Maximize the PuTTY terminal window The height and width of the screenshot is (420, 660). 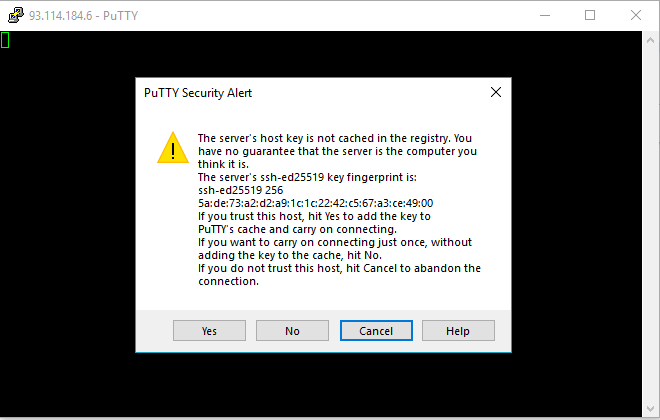[x=590, y=16]
